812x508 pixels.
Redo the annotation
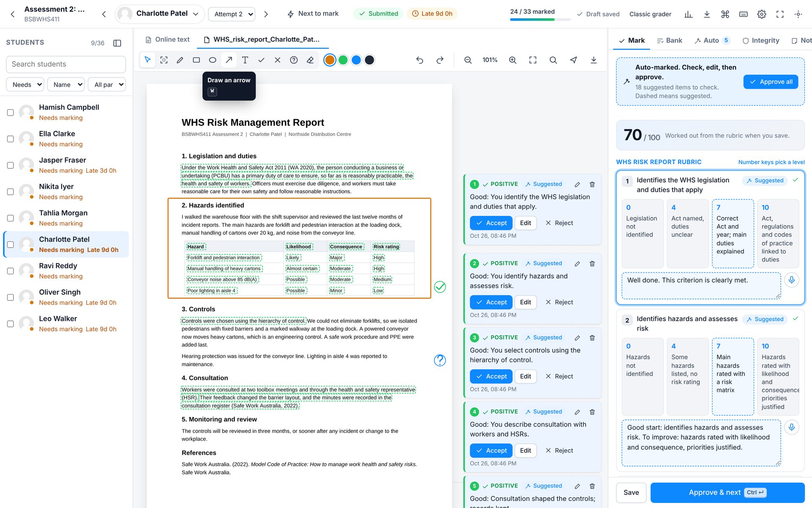440,60
